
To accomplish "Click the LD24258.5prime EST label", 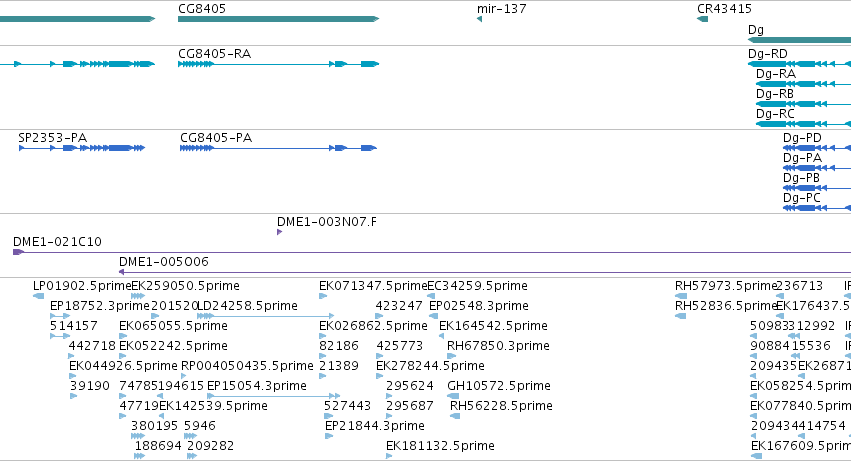I will [x=247, y=306].
